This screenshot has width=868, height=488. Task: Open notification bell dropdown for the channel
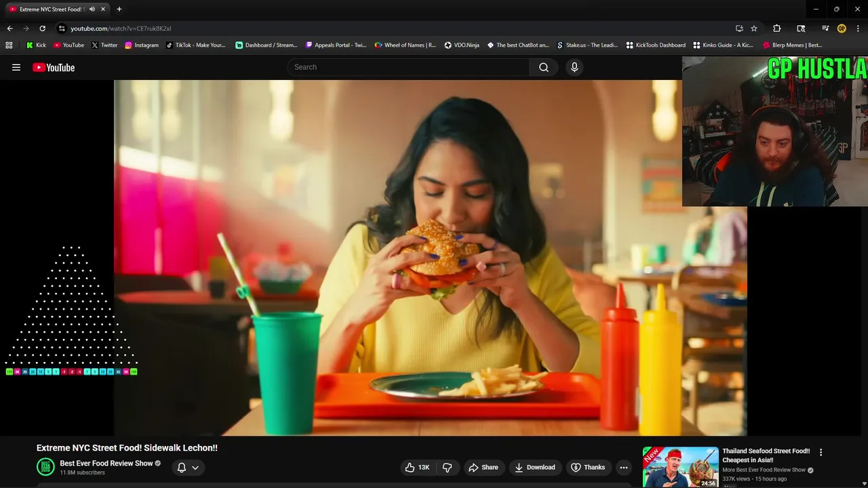pos(188,467)
